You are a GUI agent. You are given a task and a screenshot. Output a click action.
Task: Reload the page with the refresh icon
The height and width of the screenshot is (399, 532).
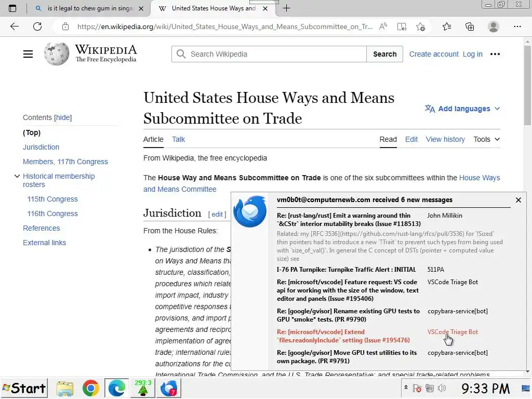pos(37,26)
